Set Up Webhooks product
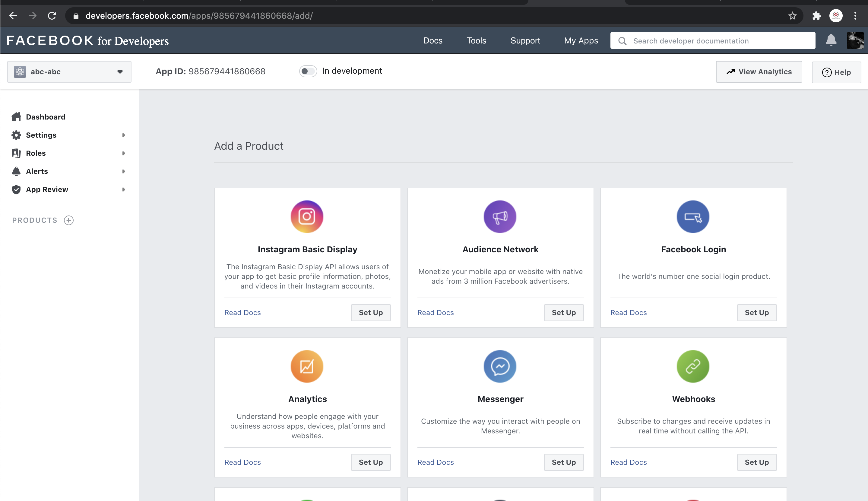Image resolution: width=868 pixels, height=501 pixels. [757, 462]
